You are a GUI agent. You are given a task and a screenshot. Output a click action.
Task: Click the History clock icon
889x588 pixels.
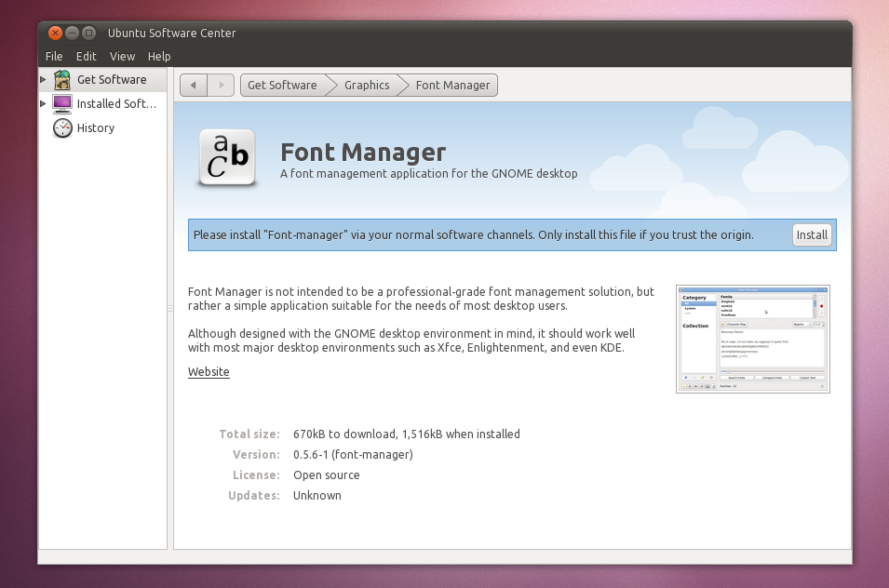tap(62, 128)
